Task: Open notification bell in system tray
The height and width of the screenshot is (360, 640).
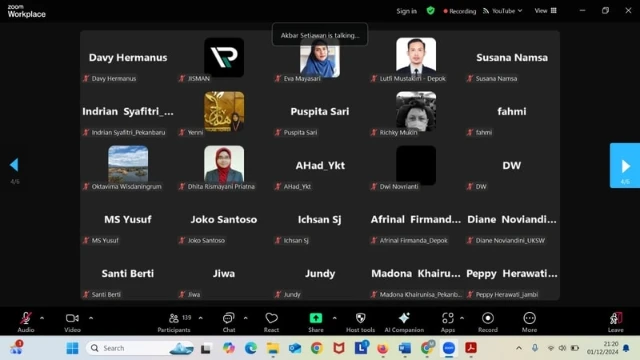Action: [626, 348]
